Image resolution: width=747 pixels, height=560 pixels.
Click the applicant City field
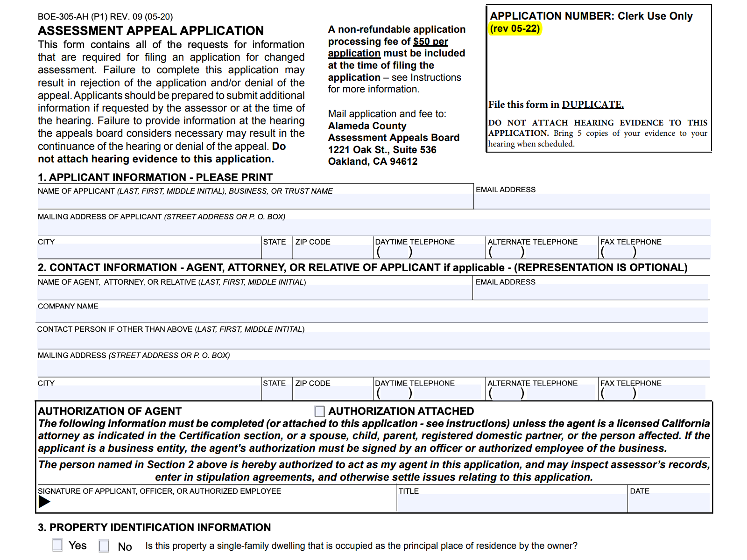[x=149, y=251]
